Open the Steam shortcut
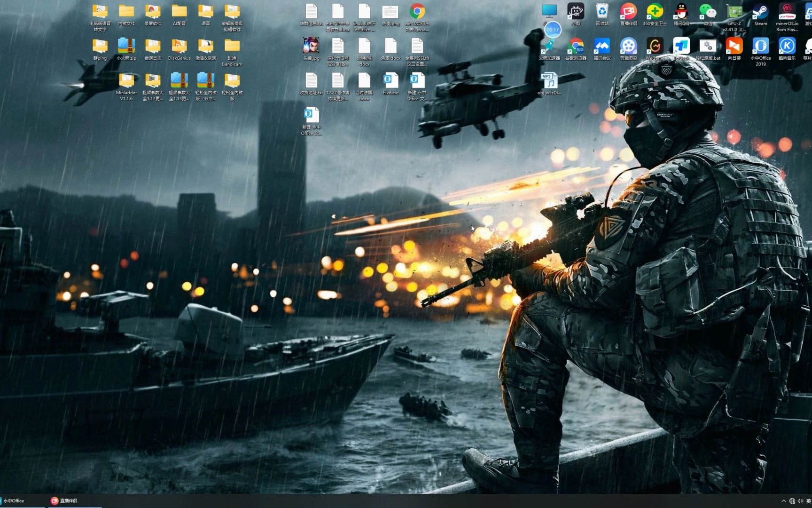This screenshot has height=508, width=812. pyautogui.click(x=760, y=14)
